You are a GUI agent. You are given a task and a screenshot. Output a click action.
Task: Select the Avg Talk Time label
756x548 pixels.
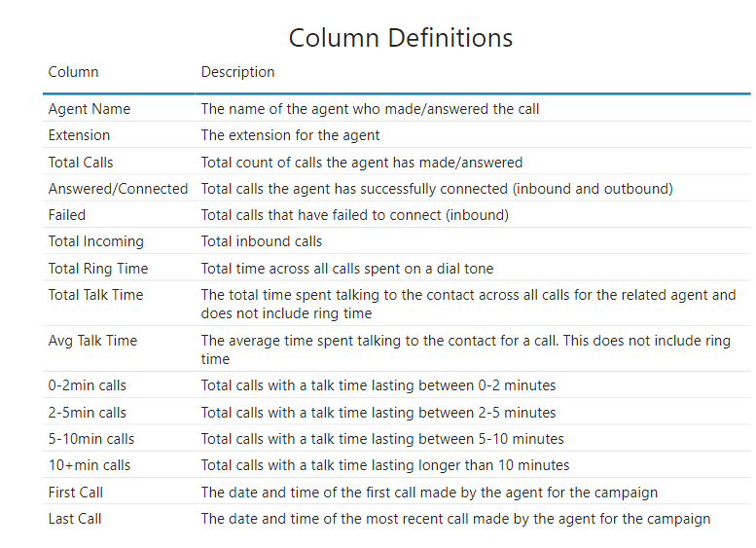pos(92,341)
